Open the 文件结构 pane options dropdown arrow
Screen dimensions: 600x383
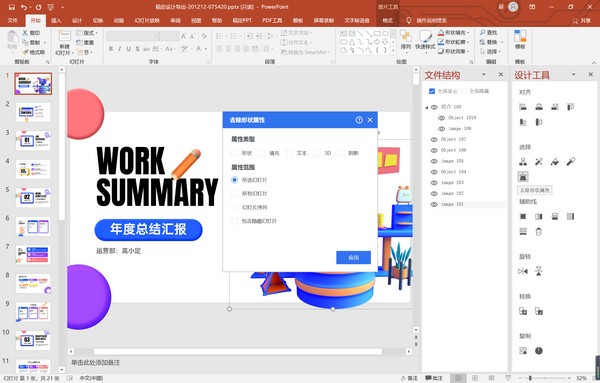(484, 74)
